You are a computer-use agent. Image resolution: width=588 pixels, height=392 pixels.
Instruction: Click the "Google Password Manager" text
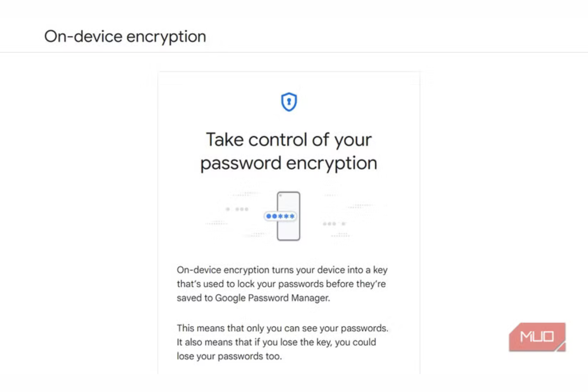pos(272,298)
